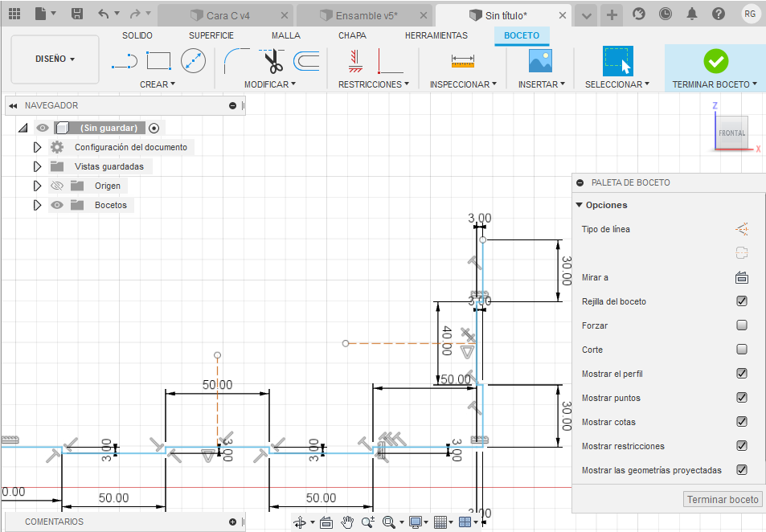Image resolution: width=766 pixels, height=532 pixels.
Task: Undo the last action
Action: tap(103, 14)
